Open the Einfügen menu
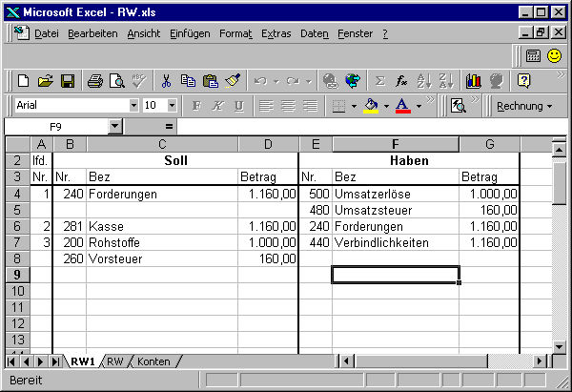 [190, 33]
